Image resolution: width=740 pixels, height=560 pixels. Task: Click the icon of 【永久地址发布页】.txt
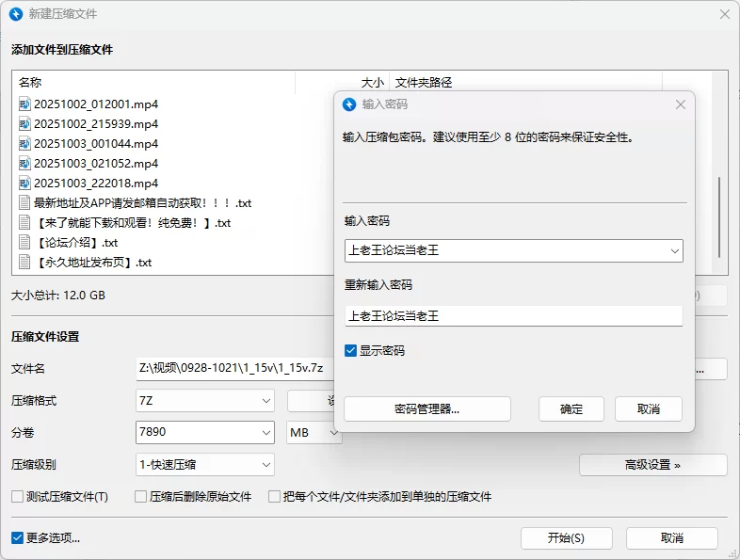pos(24,263)
